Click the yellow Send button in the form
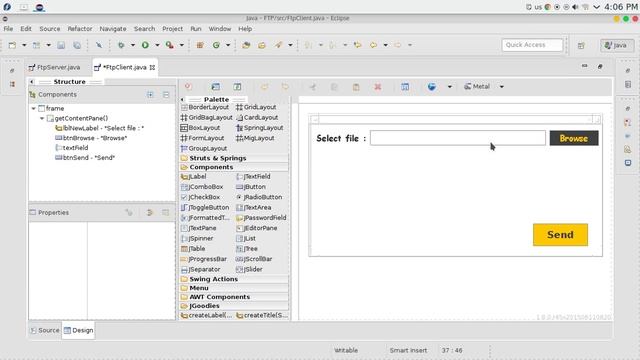Screen dimensions: 640x360 560,235
